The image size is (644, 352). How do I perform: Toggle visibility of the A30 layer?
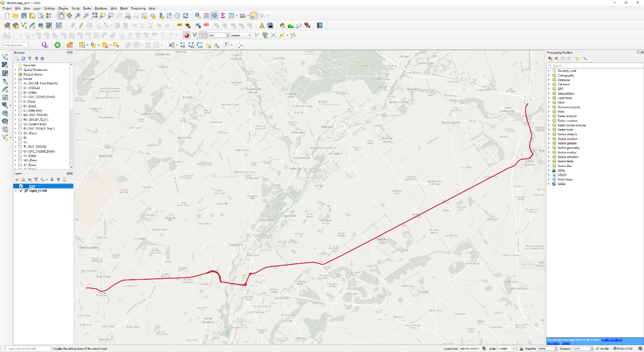[x=21, y=186]
